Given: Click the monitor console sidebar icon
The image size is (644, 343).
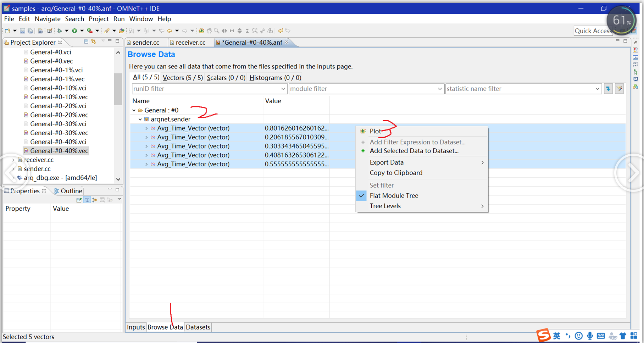Looking at the screenshot, I should 635,79.
